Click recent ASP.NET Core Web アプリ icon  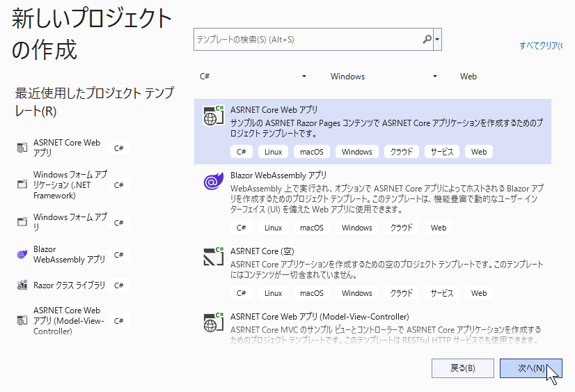(22, 148)
